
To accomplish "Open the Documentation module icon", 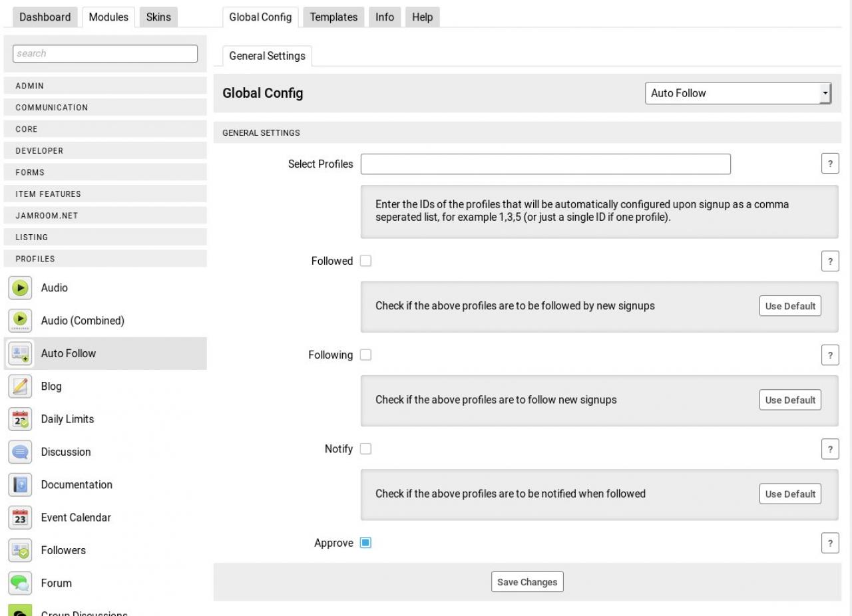I will coord(20,485).
